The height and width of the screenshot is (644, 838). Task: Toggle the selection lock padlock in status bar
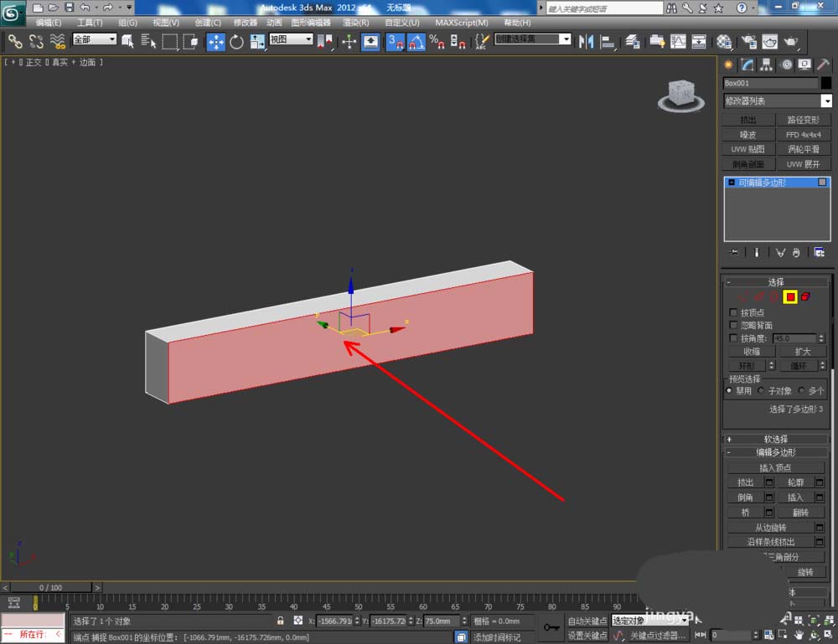tap(280, 621)
